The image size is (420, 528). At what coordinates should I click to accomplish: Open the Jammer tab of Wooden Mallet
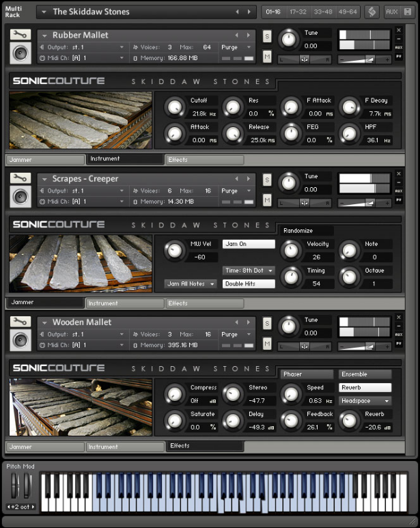point(46,447)
